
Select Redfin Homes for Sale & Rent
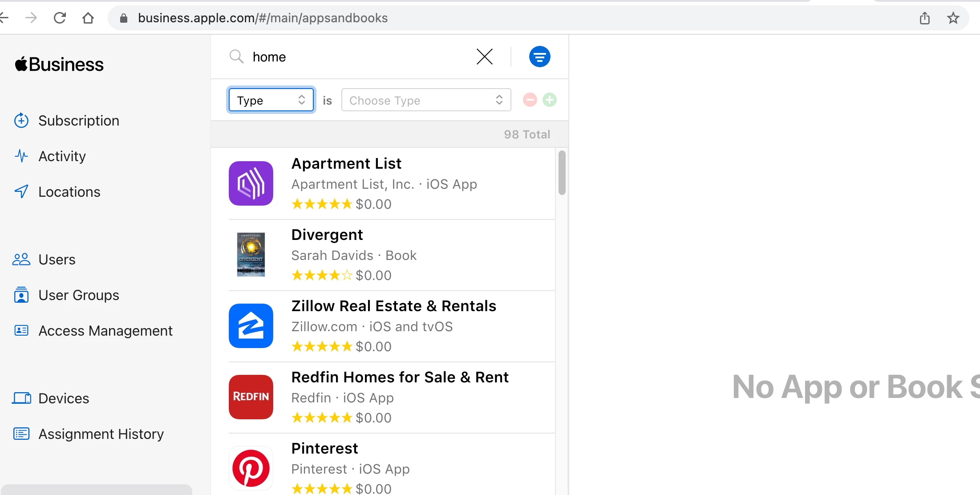pos(400,377)
